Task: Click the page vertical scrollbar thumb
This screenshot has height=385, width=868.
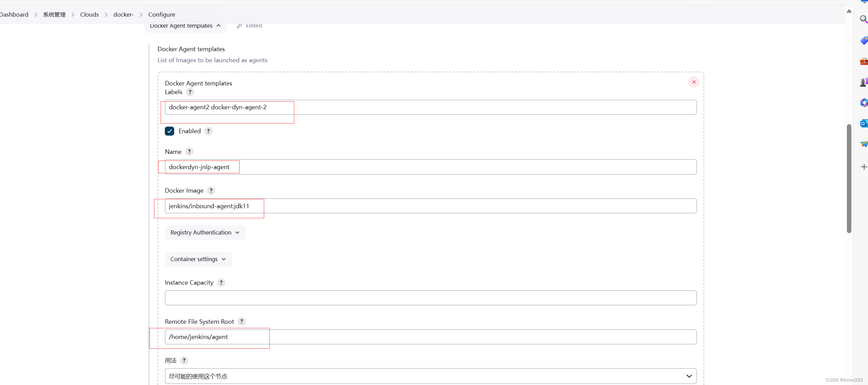Action: click(849, 178)
